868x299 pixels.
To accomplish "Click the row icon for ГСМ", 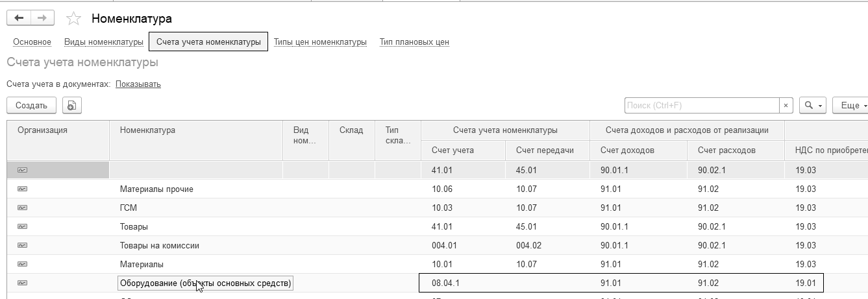I will pyautogui.click(x=23, y=208).
